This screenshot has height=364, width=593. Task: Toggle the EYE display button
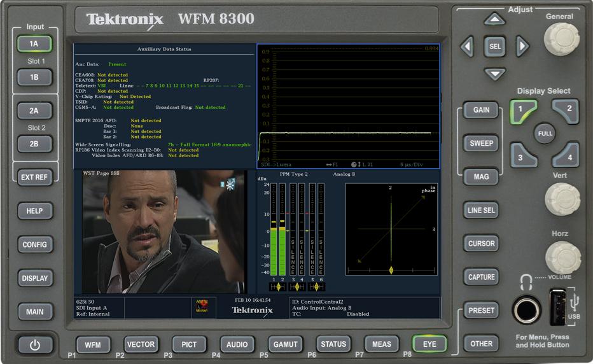click(429, 344)
